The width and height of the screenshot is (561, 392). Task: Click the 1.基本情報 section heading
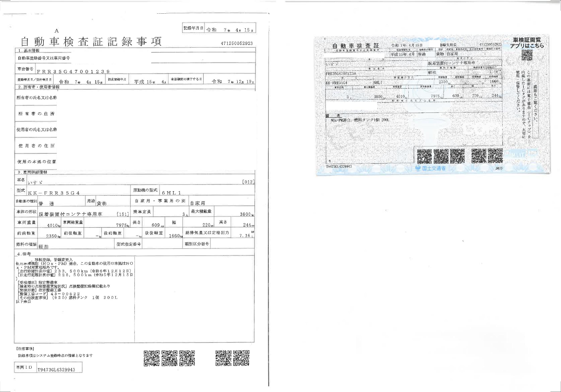pos(29,50)
